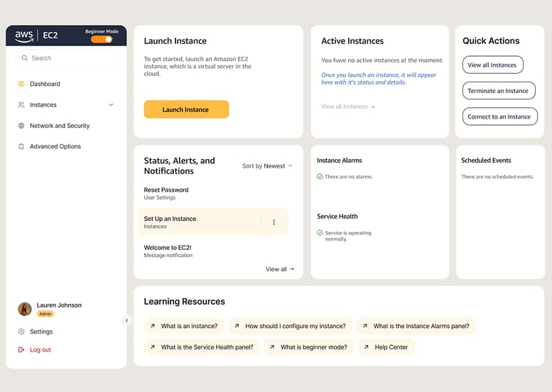Expand the Instances chevron
The width and height of the screenshot is (552, 392).
pyautogui.click(x=112, y=105)
